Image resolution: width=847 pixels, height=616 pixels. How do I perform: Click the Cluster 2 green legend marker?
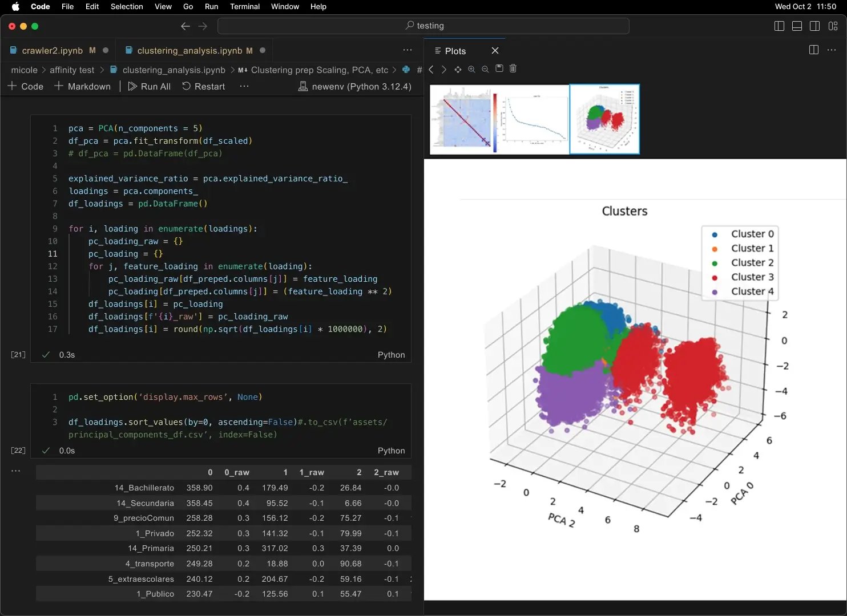pyautogui.click(x=715, y=263)
